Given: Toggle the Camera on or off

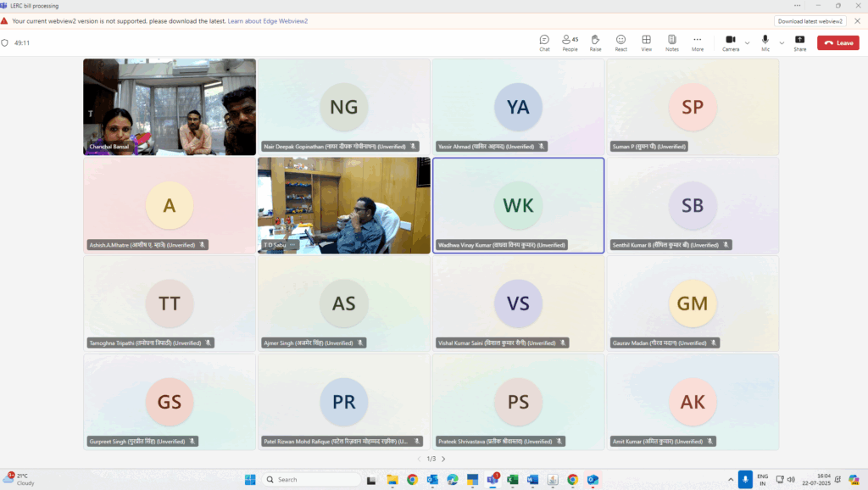Looking at the screenshot, I should point(730,42).
